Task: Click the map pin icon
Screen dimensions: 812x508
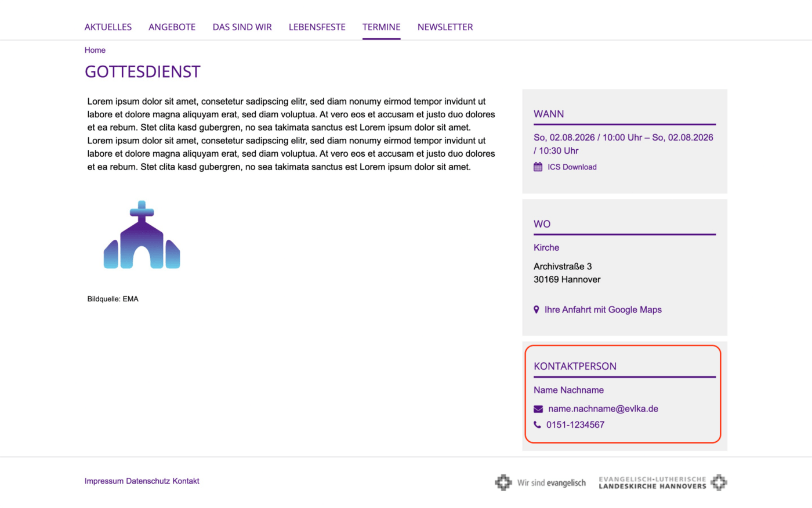Action: pos(536,310)
